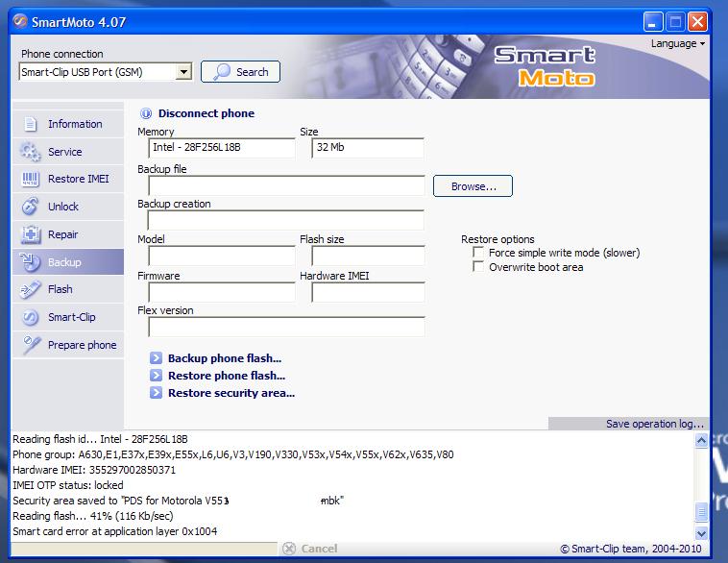Screen dimensions: 728x563
Task: Switch to the Service tab label
Action: (65, 152)
